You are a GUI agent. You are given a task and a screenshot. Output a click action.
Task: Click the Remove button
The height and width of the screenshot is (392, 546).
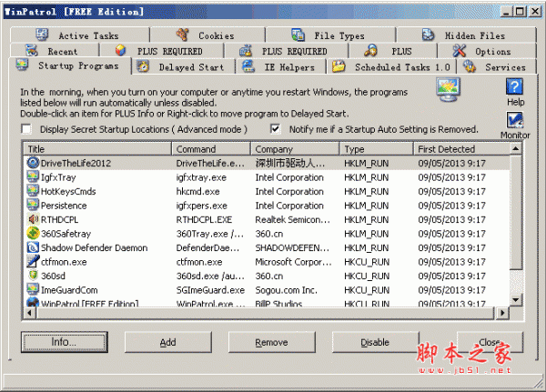[x=271, y=342]
